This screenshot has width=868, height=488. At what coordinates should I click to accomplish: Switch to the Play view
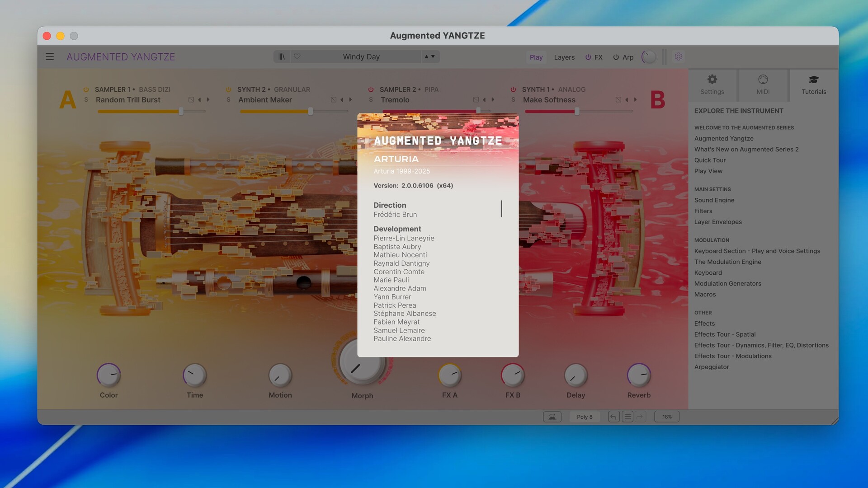tap(536, 57)
